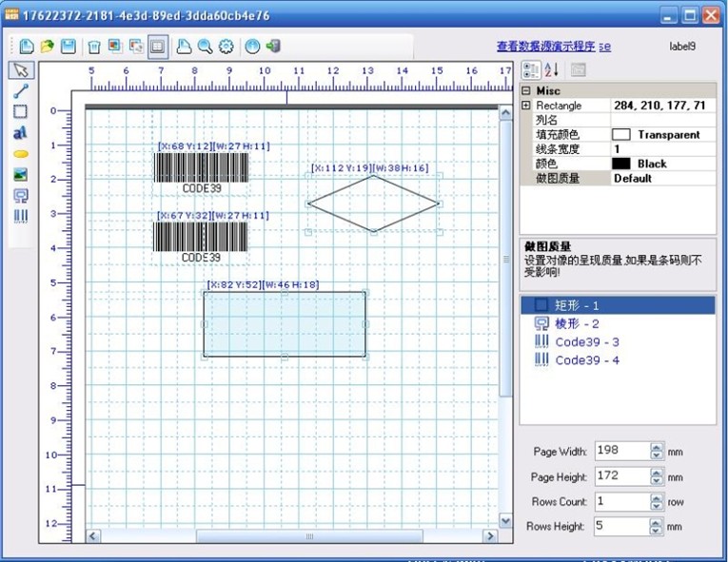Select the line drawing tool
The width and height of the screenshot is (728, 562).
click(x=21, y=90)
